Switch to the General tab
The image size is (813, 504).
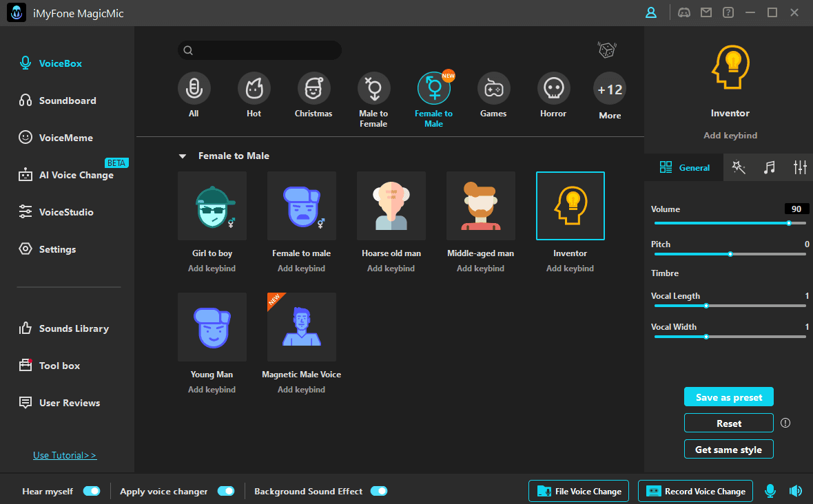coord(684,167)
